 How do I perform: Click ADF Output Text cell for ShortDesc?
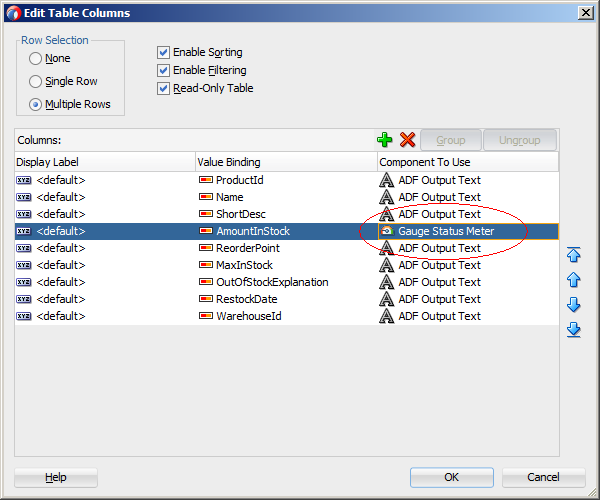(x=468, y=214)
